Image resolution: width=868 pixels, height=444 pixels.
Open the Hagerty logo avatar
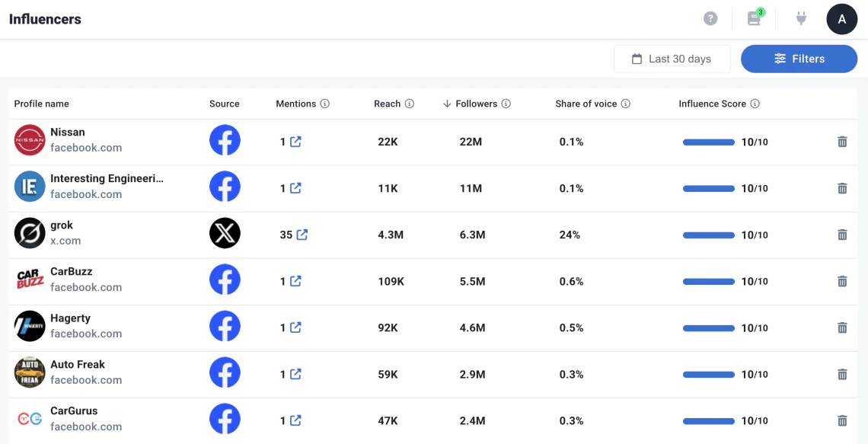(30, 326)
